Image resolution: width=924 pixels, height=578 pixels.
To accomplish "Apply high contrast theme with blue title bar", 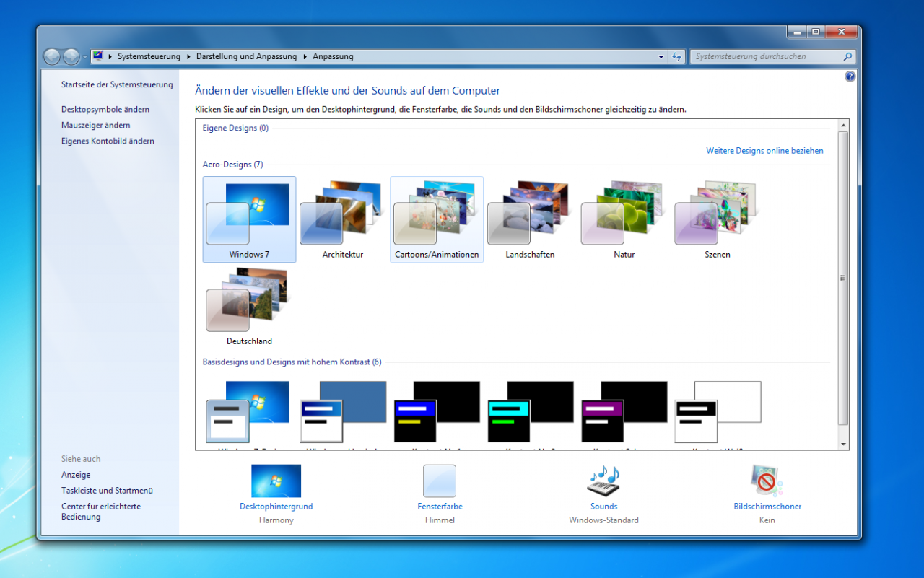I will [437, 411].
